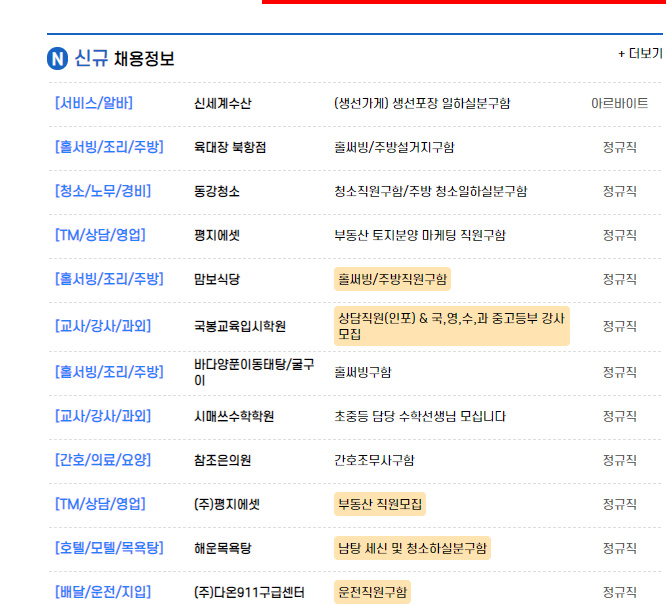Open [TM/상담/영업] category in 평지에셋 row
Viewport: 666px width, 606px height.
click(x=100, y=235)
